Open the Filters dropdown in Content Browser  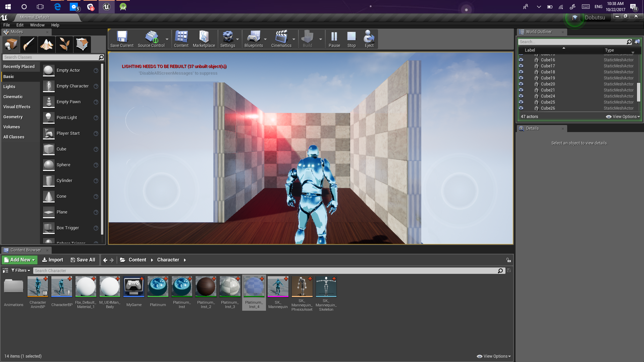click(x=21, y=270)
